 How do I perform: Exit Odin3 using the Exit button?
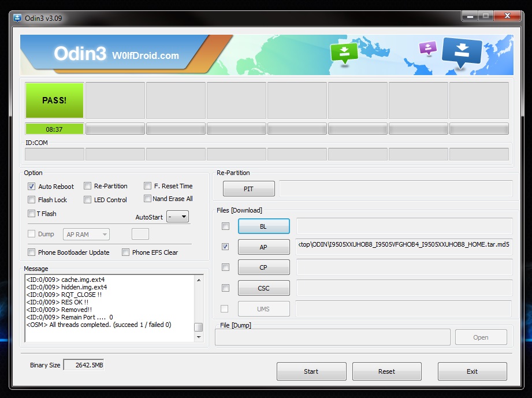click(x=473, y=371)
